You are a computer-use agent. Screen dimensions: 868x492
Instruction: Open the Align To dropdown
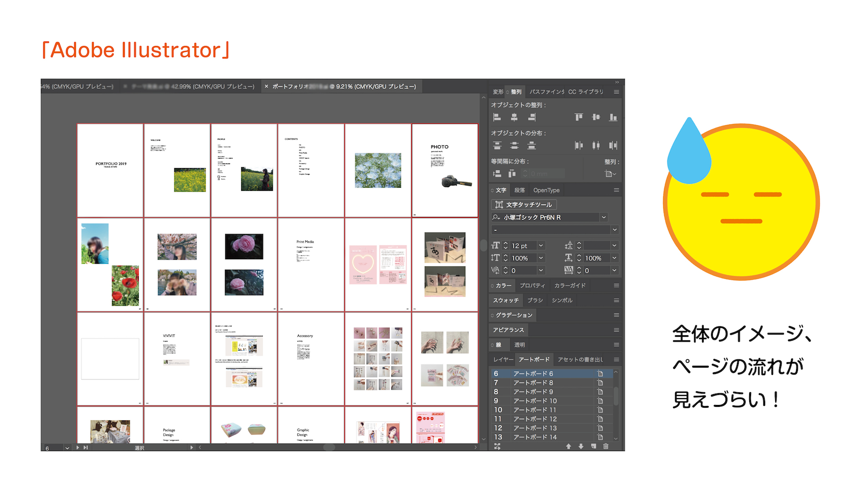610,174
